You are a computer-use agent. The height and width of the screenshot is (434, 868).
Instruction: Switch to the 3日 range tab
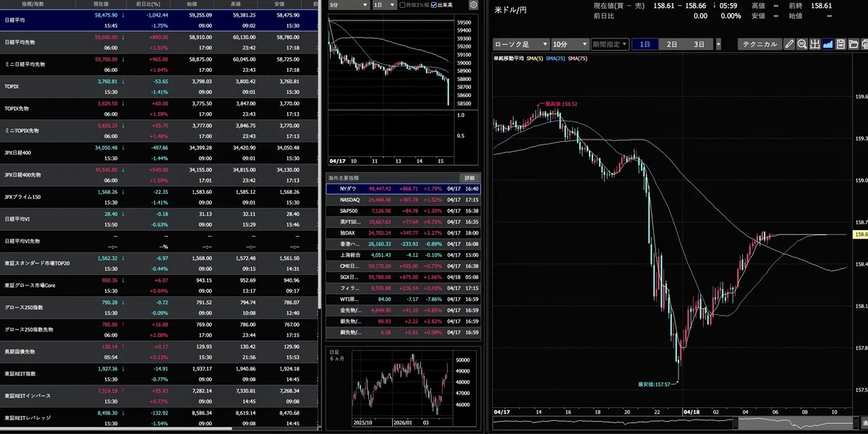tap(699, 44)
